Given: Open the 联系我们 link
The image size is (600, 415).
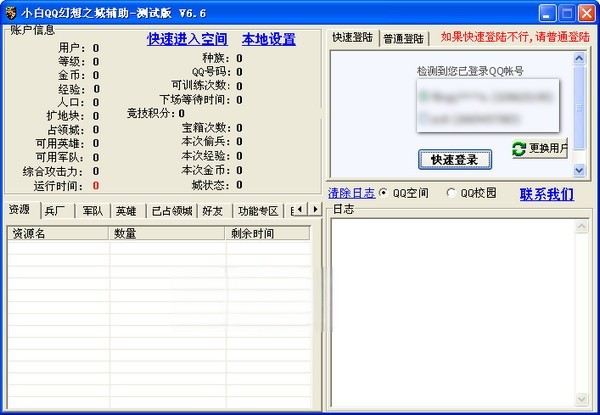Looking at the screenshot, I should 546,194.
